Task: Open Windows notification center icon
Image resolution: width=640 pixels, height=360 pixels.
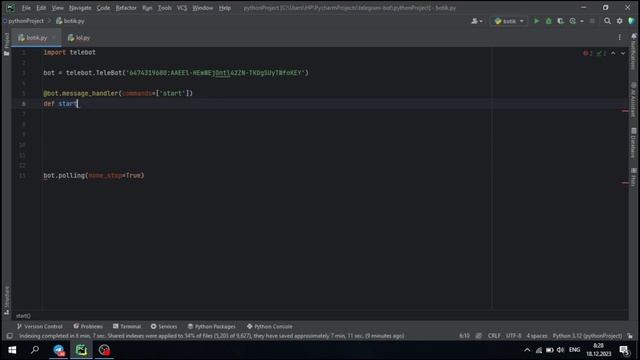Action: [624, 350]
